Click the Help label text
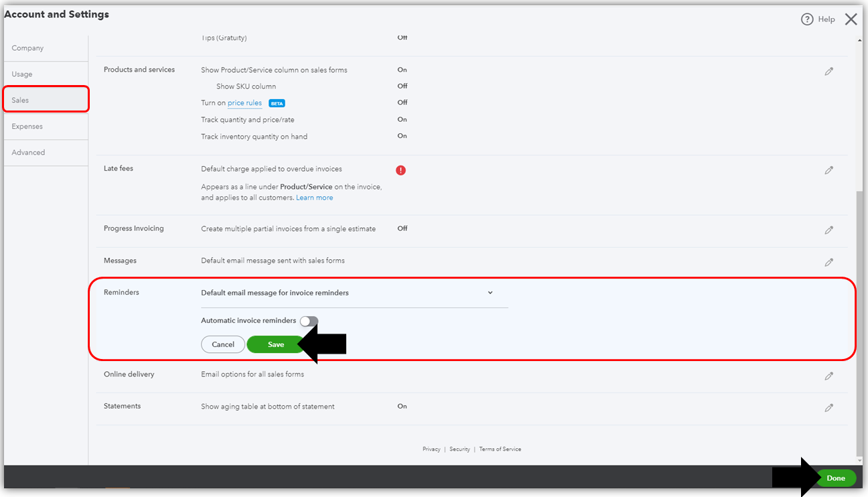Image resolution: width=868 pixels, height=497 pixels. 826,19
